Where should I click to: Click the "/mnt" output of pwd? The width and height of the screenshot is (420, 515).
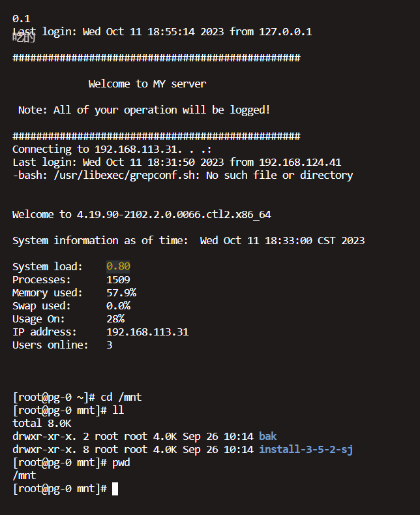(x=24, y=476)
